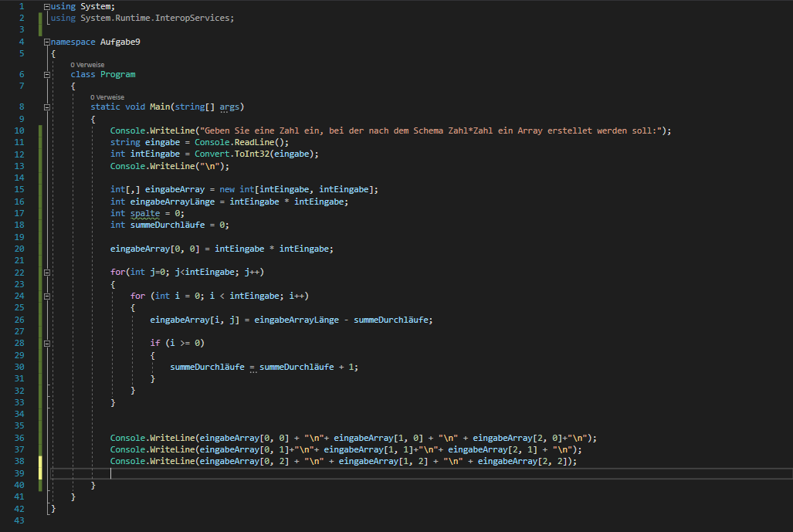The image size is (793, 532).
Task: Collapse the if (i >= 0) block
Action: [48, 343]
